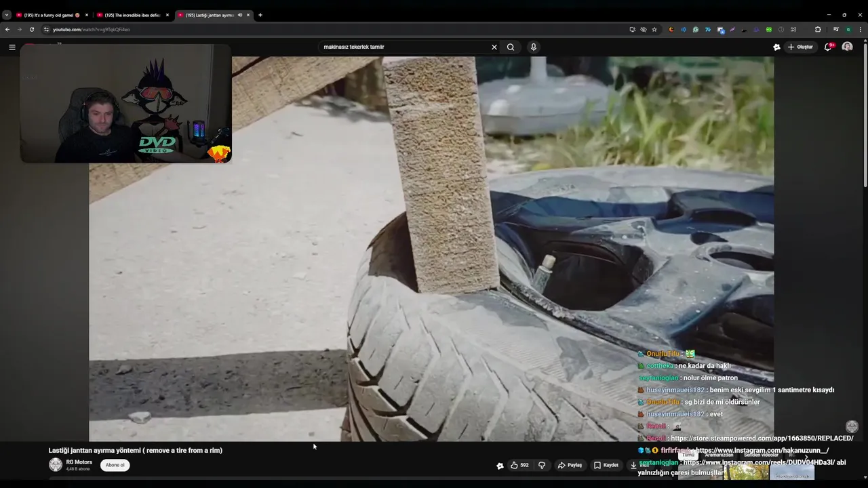The height and width of the screenshot is (488, 868).
Task: Open the Chrome profile G avatar
Action: 848,29
